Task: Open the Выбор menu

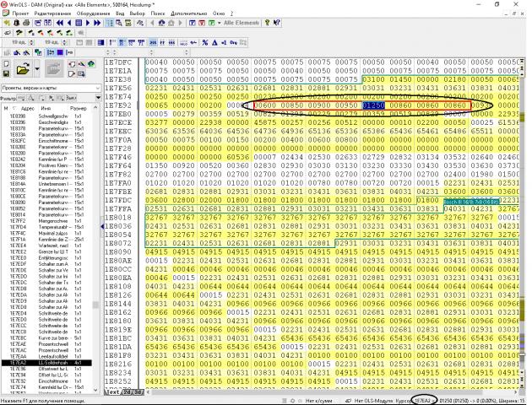Action: (138, 13)
